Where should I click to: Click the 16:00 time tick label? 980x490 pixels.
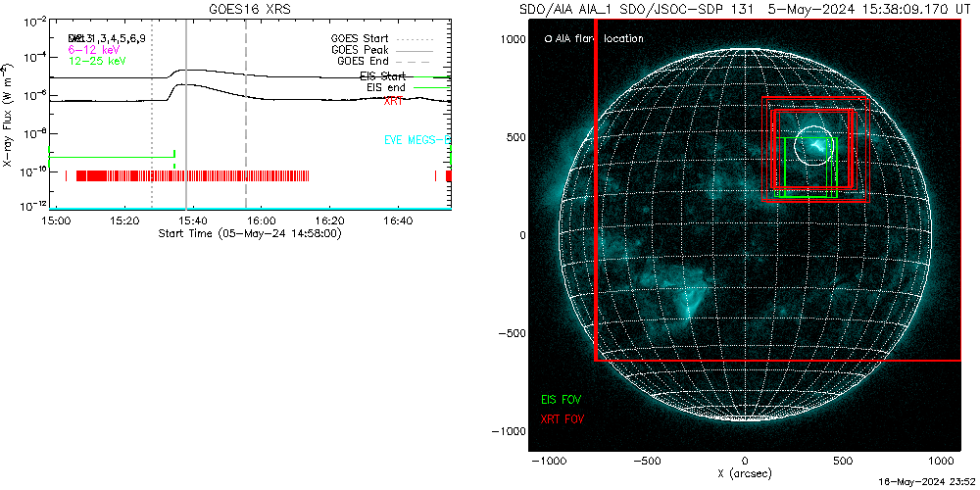(x=263, y=220)
